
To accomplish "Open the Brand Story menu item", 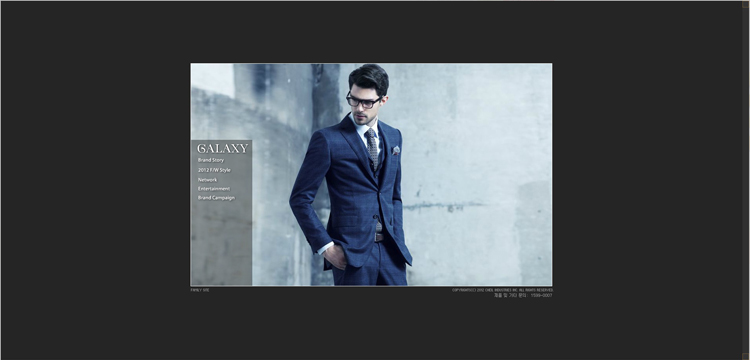I will [x=211, y=160].
